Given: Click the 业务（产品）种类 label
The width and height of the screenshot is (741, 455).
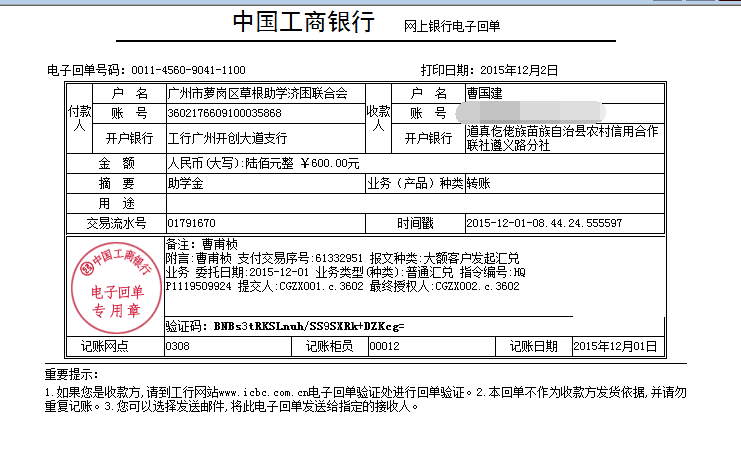Looking at the screenshot, I should [x=415, y=183].
